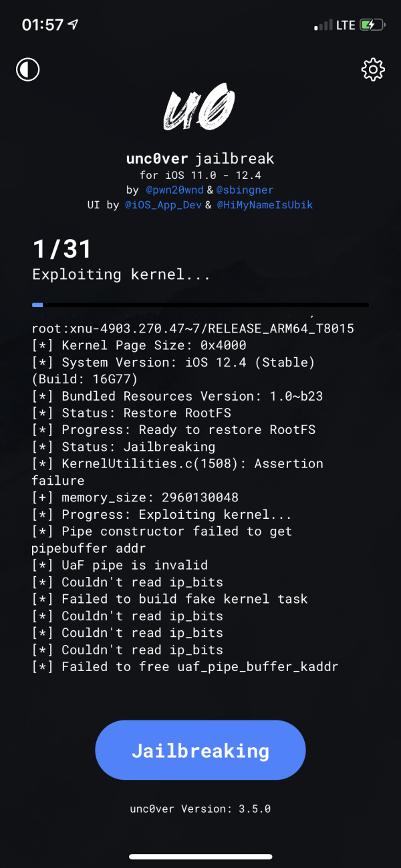Tap the "Exploiting kernel..." status heading
The image size is (401, 868).
pos(122,274)
